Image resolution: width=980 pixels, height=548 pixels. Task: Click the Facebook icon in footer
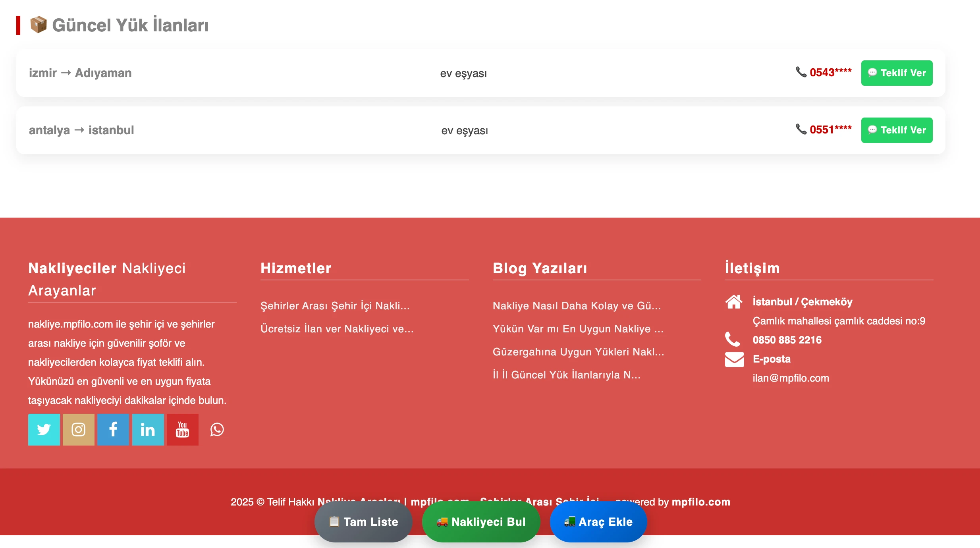tap(113, 430)
